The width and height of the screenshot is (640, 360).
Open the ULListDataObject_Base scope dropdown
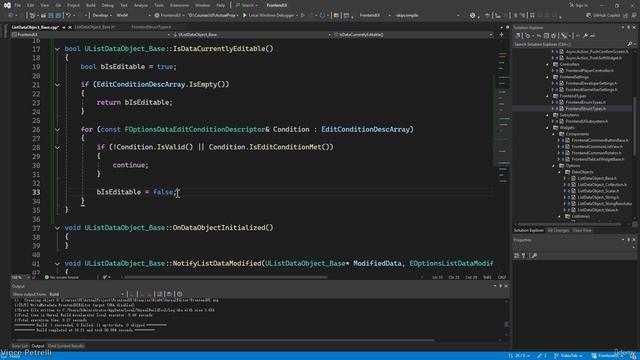(251, 35)
